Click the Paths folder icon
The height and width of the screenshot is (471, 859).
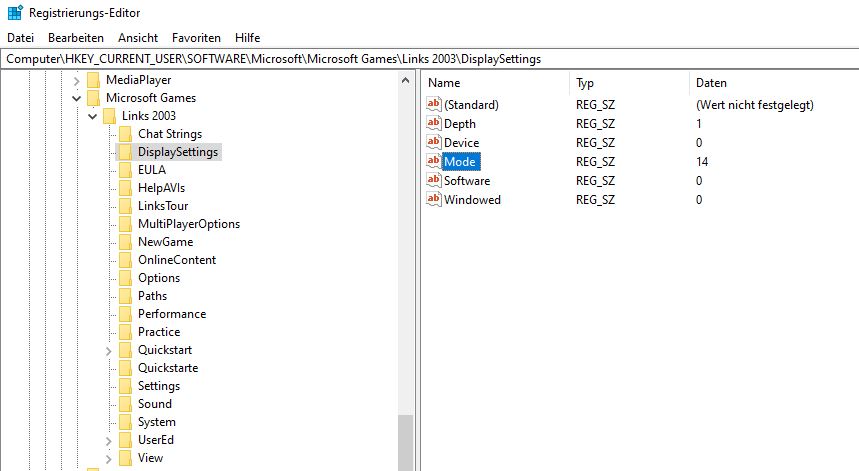125,296
